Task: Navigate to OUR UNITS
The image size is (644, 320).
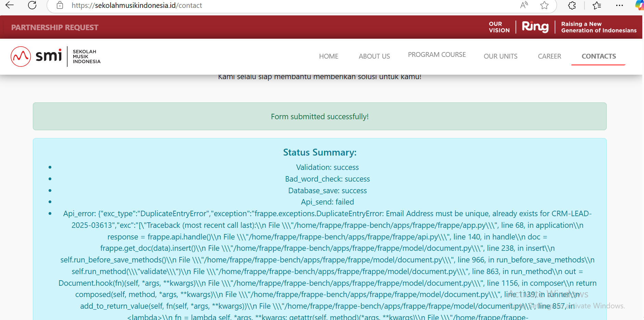Action: click(x=500, y=56)
